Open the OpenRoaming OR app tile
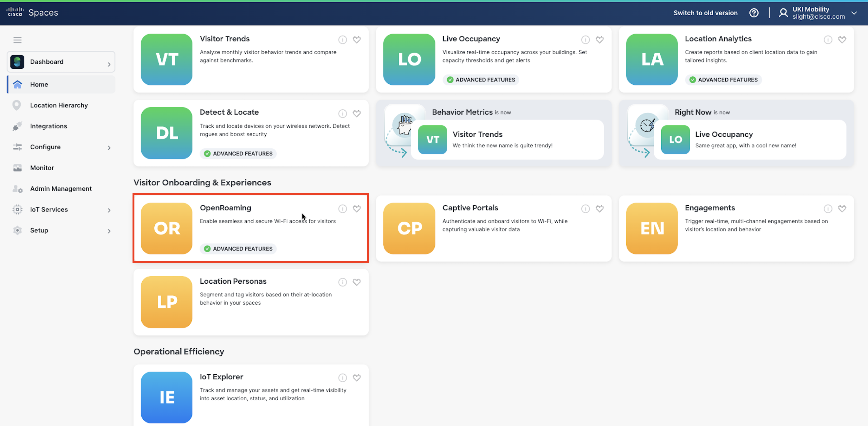Screen dimensions: 868x426 (x=166, y=228)
